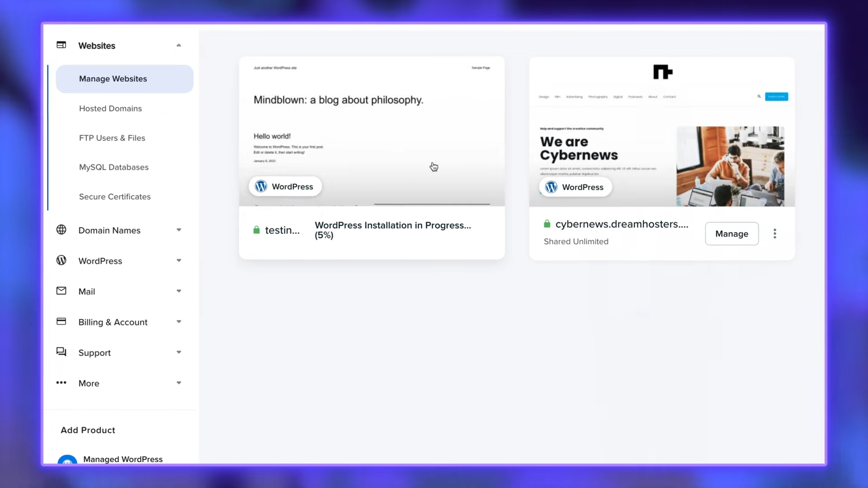This screenshot has height=488, width=868.
Task: Select Hosted Domains menu item
Action: click(110, 108)
